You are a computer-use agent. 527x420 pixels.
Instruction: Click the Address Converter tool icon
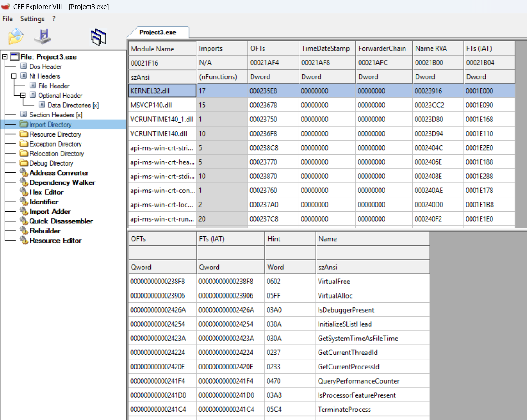[24, 172]
